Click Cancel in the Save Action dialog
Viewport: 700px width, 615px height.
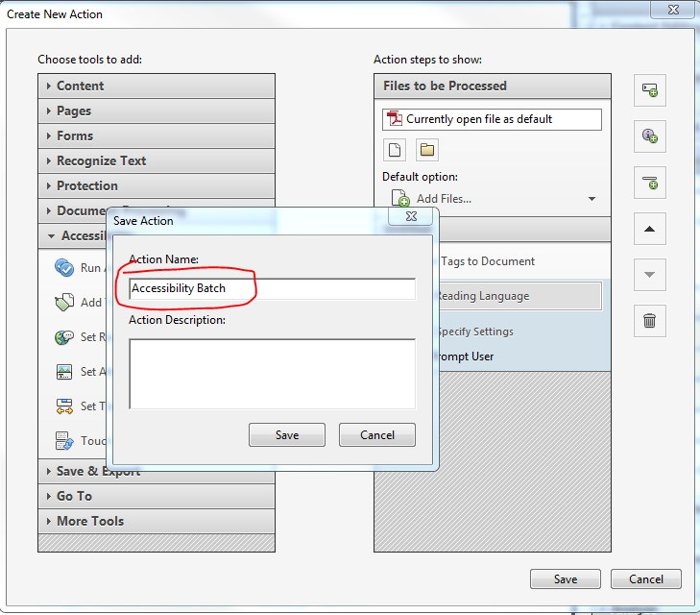[377, 435]
